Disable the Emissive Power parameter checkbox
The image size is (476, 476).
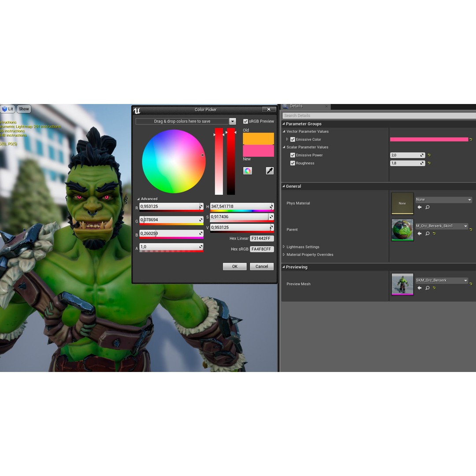click(x=293, y=155)
